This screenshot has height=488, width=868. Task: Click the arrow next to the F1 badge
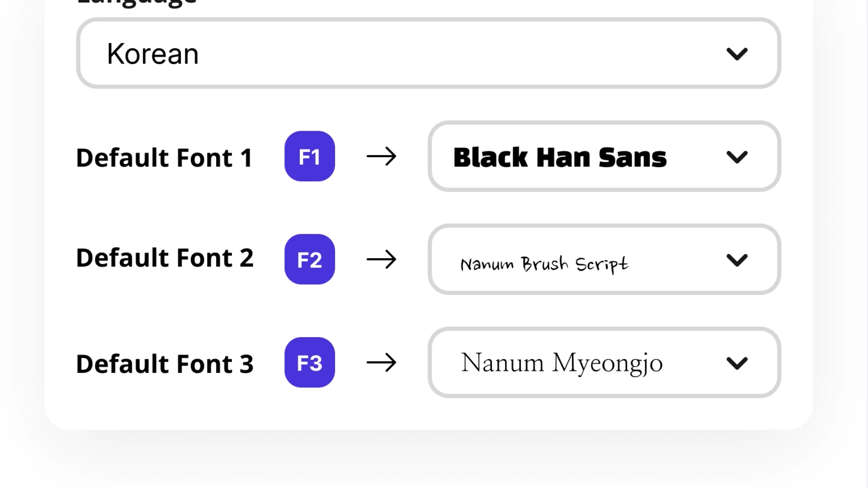coord(381,157)
